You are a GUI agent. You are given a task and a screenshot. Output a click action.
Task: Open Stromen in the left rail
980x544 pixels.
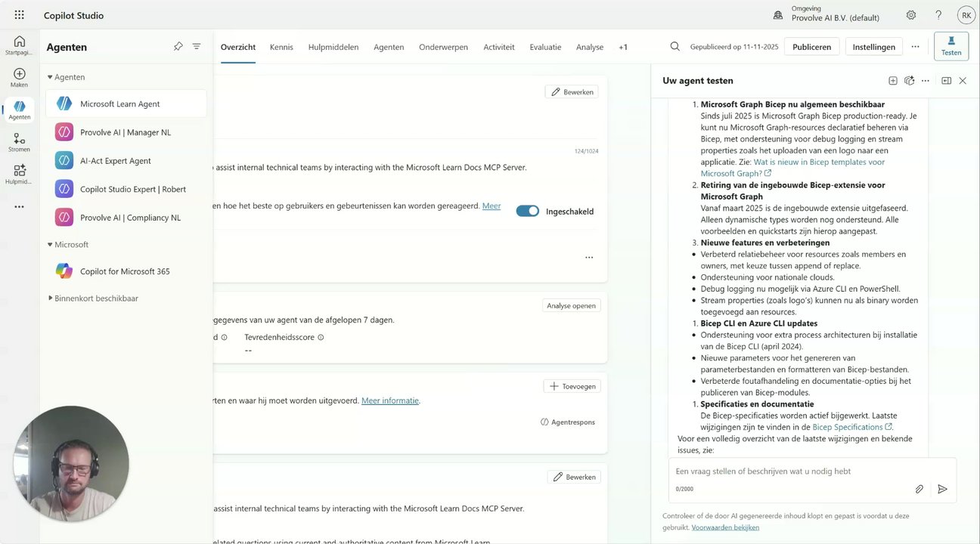[x=19, y=142]
